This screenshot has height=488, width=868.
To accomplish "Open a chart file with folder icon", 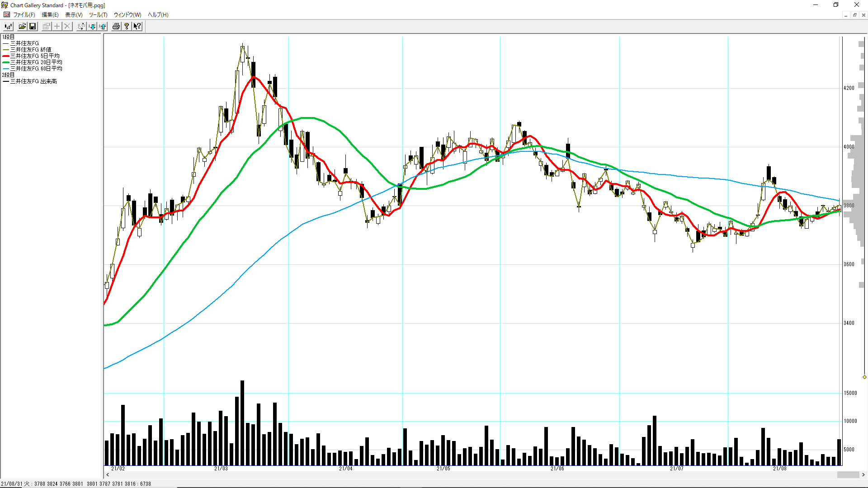I will tap(22, 26).
